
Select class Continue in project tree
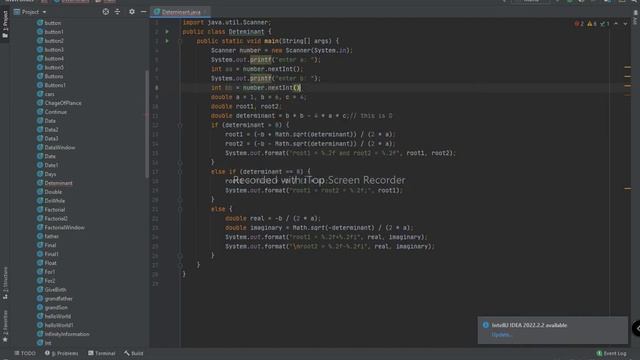52,112
